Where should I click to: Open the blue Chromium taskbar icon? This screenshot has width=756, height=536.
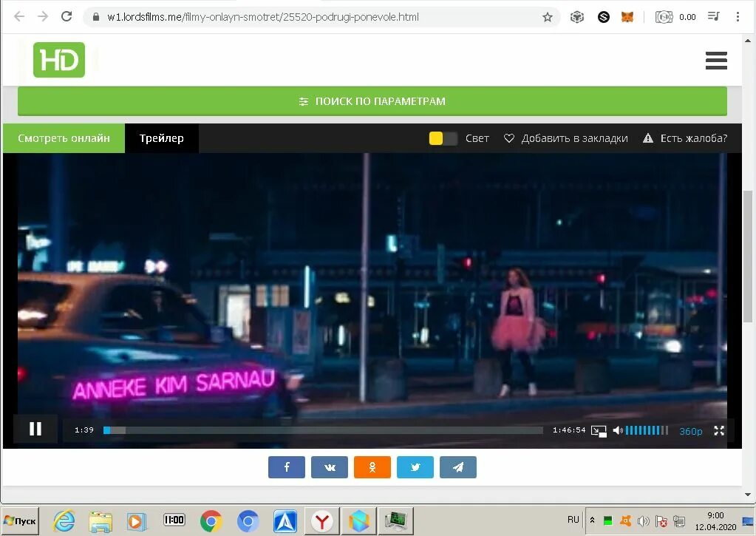248,521
